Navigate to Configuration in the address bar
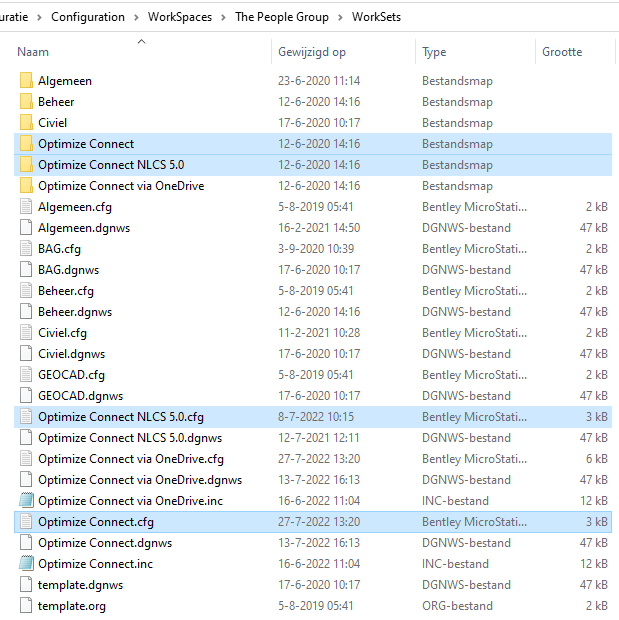This screenshot has height=620, width=619. click(x=88, y=17)
